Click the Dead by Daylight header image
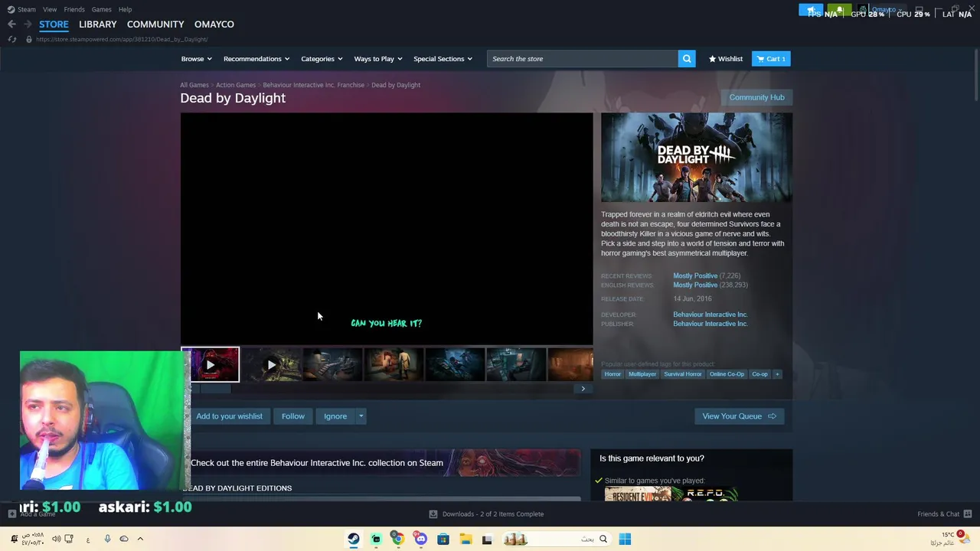This screenshot has width=980, height=551. (x=697, y=158)
